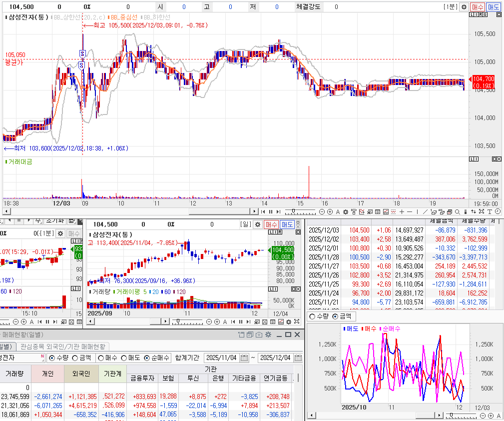The image size is (504, 421).
Task: Click the clock icon in main toolbar
Action: pyautogui.click(x=498, y=211)
